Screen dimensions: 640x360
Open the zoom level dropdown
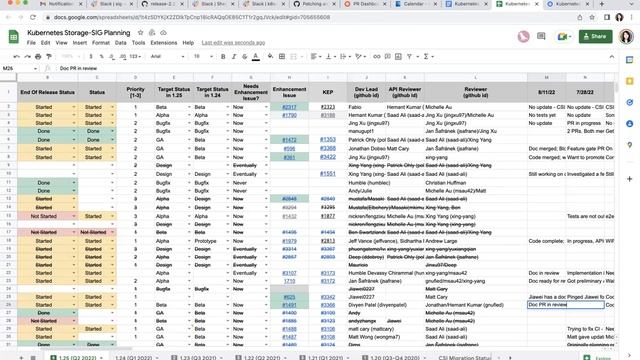click(71, 56)
